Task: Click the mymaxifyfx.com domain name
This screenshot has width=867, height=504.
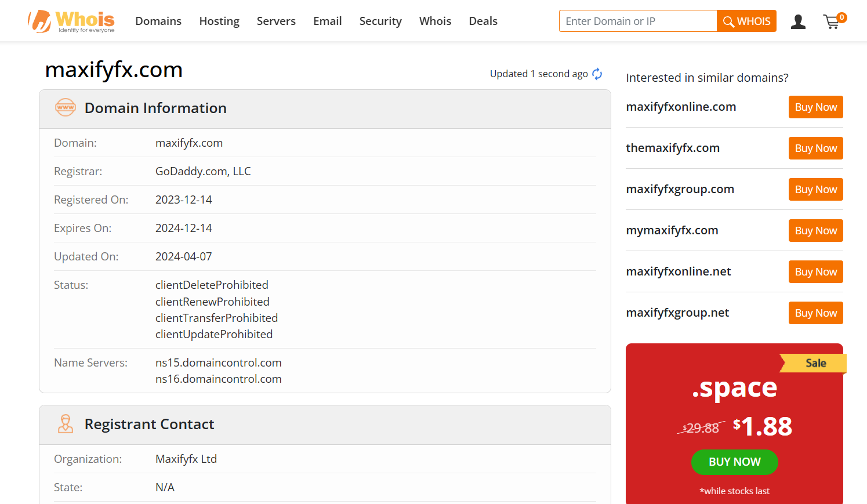Action: 672,230
